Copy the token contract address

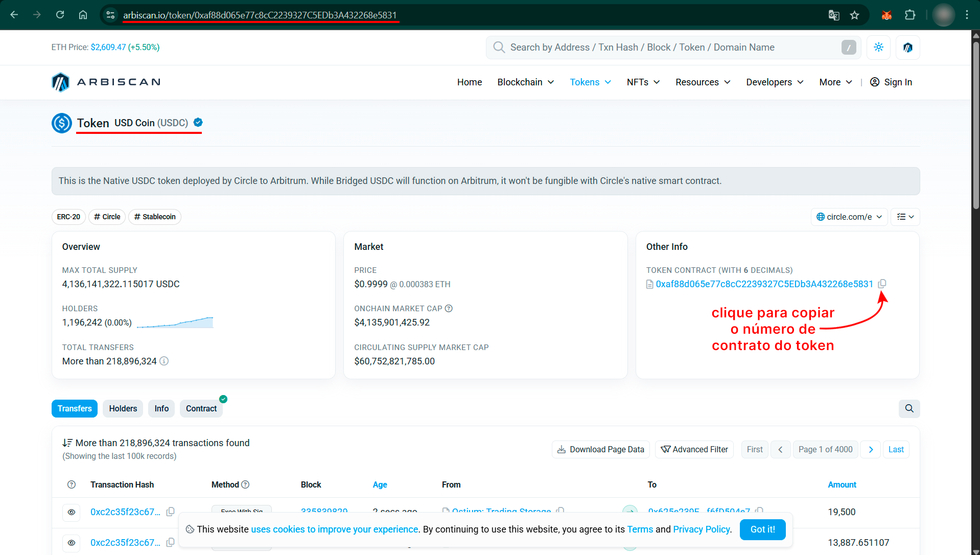(882, 284)
